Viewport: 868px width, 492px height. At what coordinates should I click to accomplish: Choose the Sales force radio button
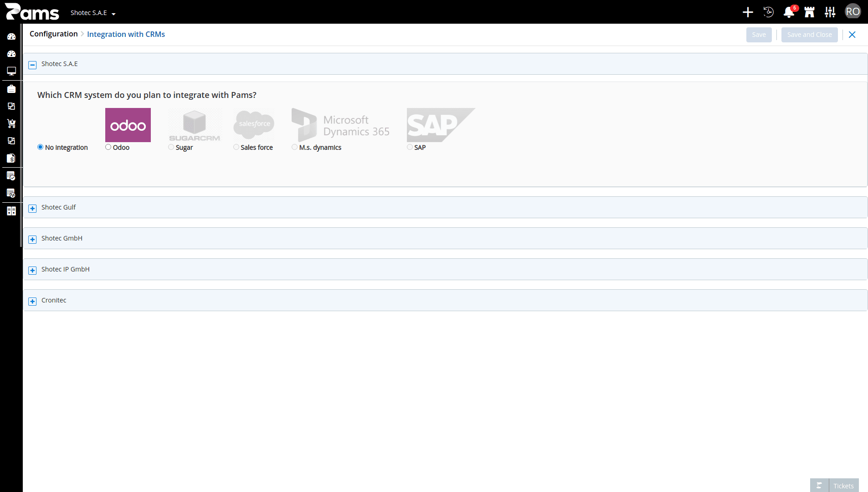(x=236, y=147)
